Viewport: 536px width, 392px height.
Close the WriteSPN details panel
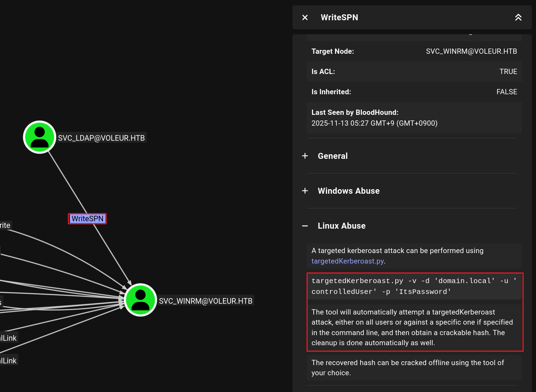305,17
